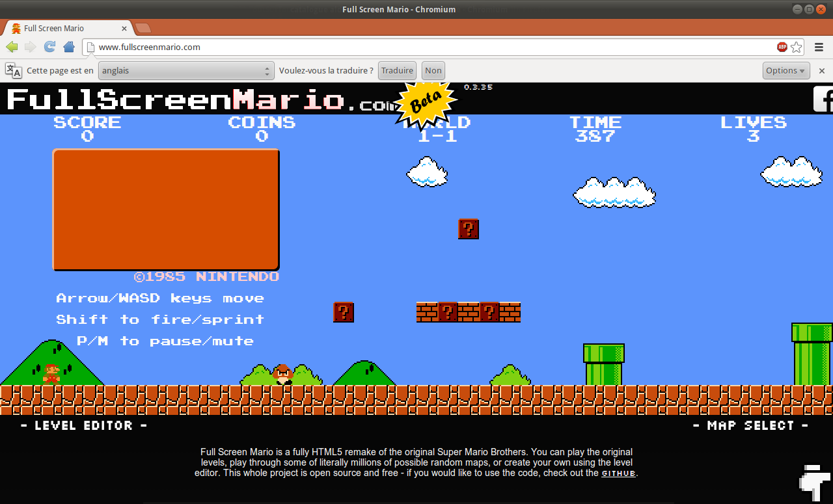Go back with the browser back arrow

pos(12,47)
